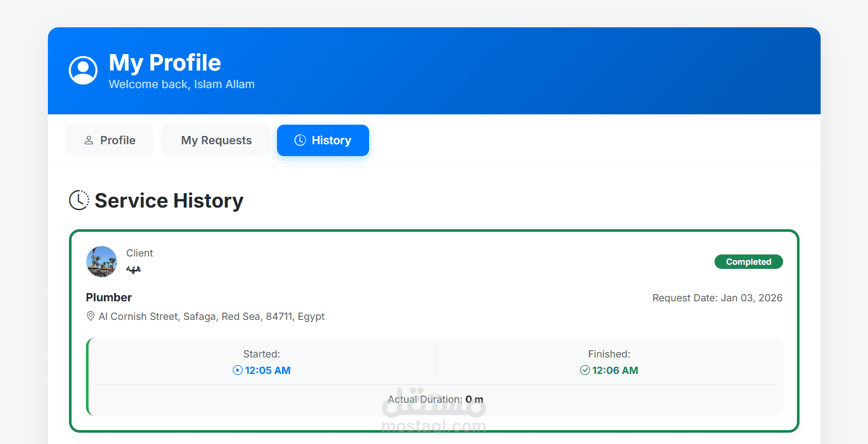This screenshot has width=868, height=444.
Task: Click the address Al Cornish Street, Safaga
Action: [212, 316]
